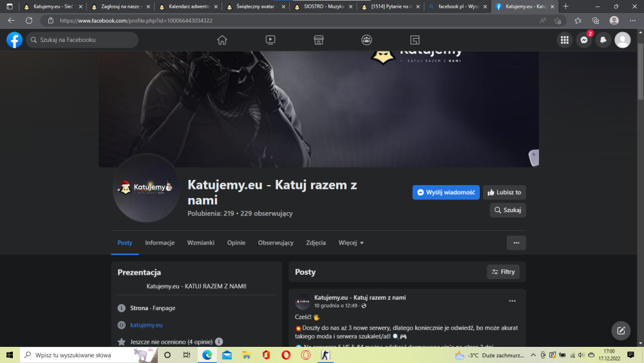Image resolution: width=644 pixels, height=363 pixels.
Task: Open your account profile avatar menu
Action: tap(623, 40)
